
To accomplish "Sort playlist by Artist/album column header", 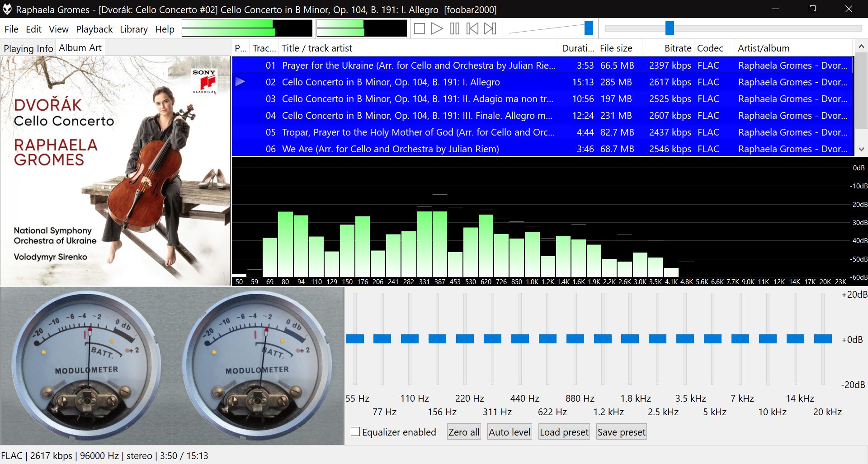I will coord(793,48).
